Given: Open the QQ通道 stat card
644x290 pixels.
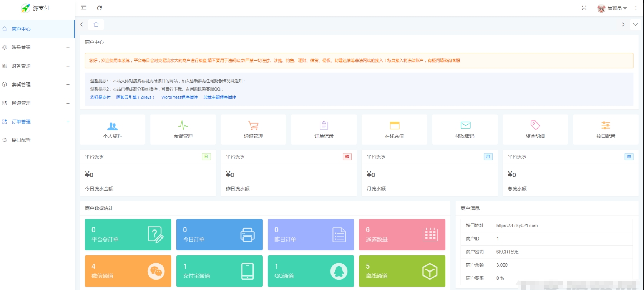Looking at the screenshot, I should click(311, 271).
